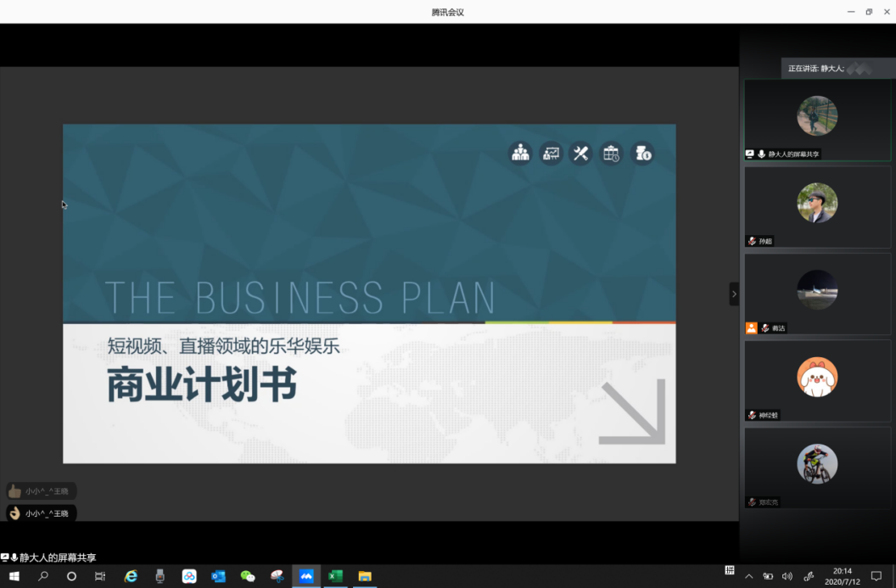The width and height of the screenshot is (896, 588).
Task: Open WeChat from the taskbar
Action: pos(248,576)
